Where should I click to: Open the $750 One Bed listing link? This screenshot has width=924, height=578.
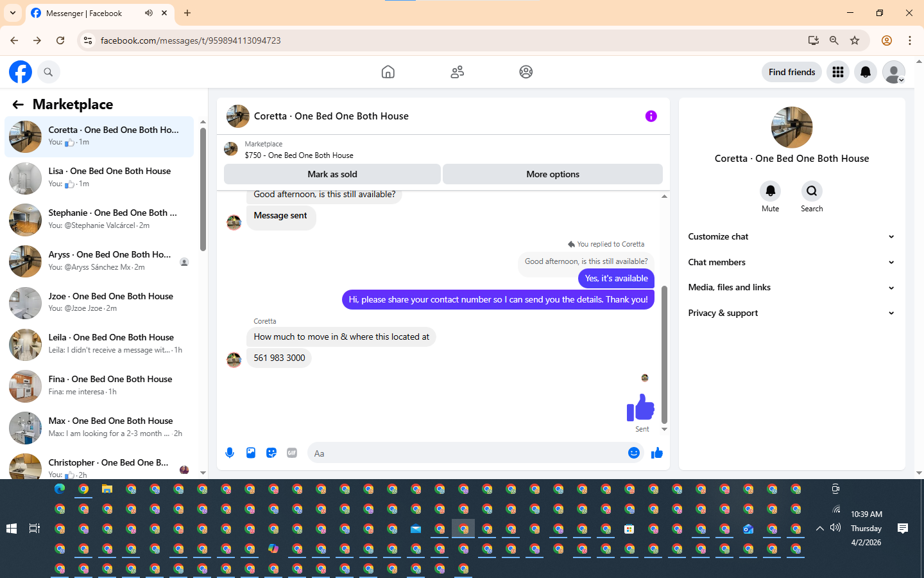pyautogui.click(x=299, y=155)
